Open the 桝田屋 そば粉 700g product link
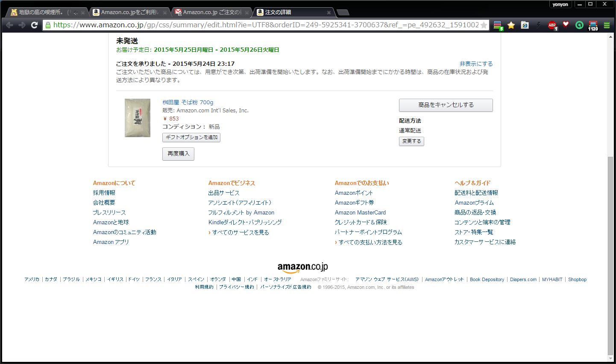The height and width of the screenshot is (364, 616). click(x=188, y=102)
